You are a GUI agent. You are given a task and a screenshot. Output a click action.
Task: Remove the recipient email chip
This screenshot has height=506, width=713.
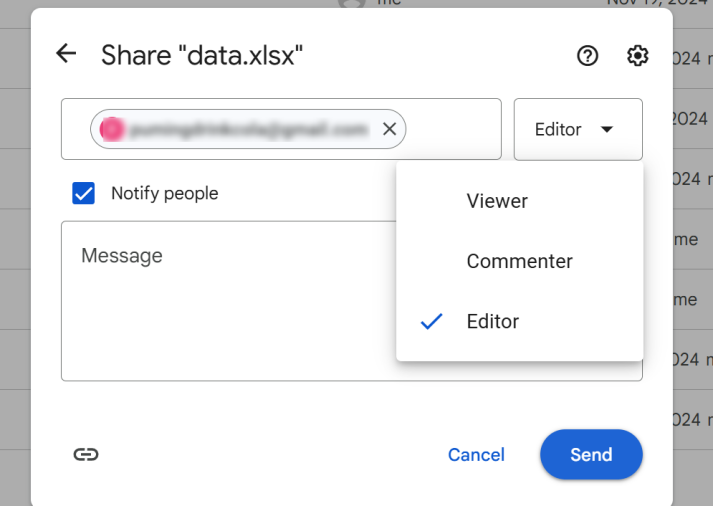[x=389, y=129]
